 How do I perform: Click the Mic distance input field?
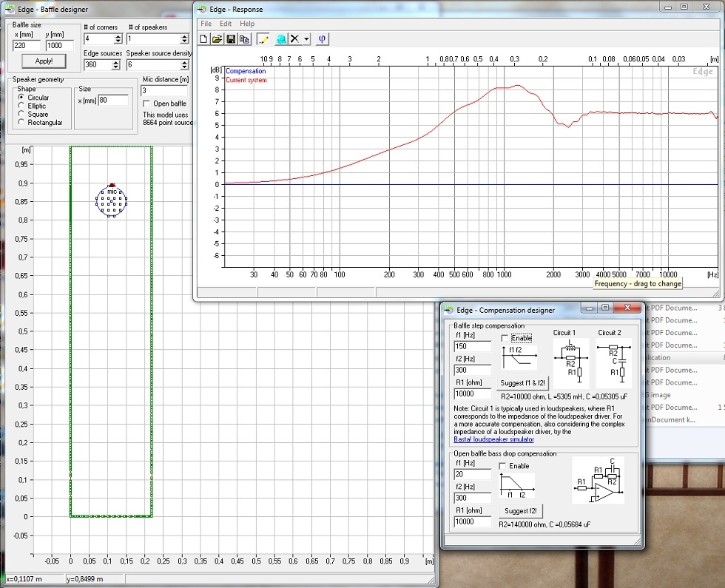tap(163, 90)
